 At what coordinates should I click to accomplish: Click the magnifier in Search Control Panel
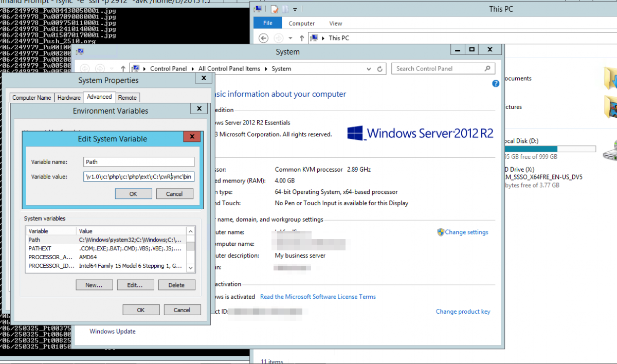click(x=487, y=68)
